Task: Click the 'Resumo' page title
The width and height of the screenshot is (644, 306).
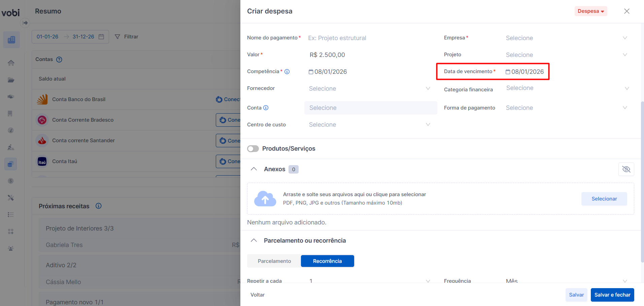Action: 48,11
